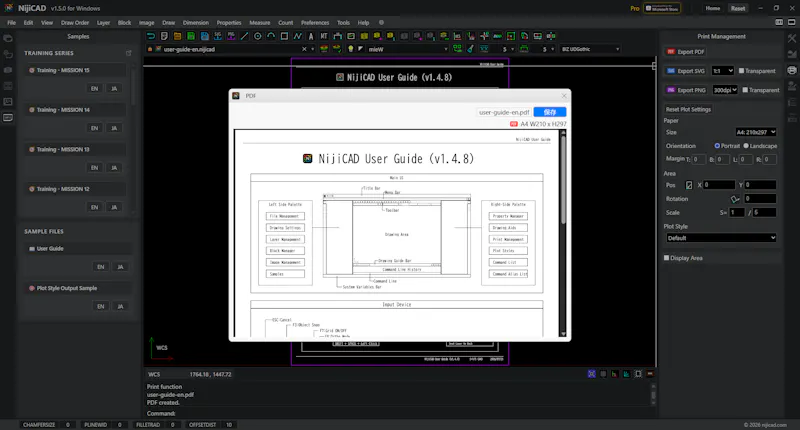Open the Preferences menu
Viewport: 800px width, 430px height.
[x=315, y=23]
